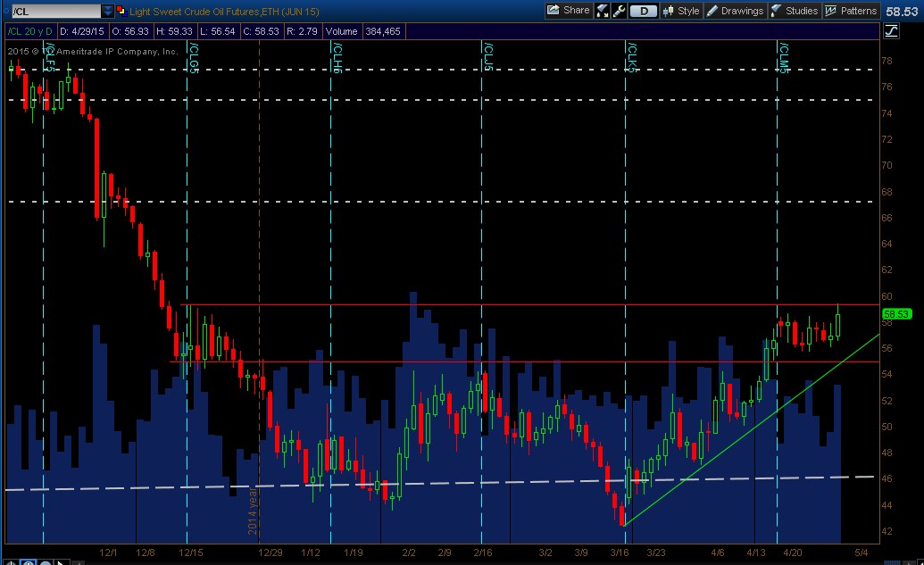Click the chart title Light Sweet Crude Oil Futures
The image size is (924, 565).
click(224, 12)
